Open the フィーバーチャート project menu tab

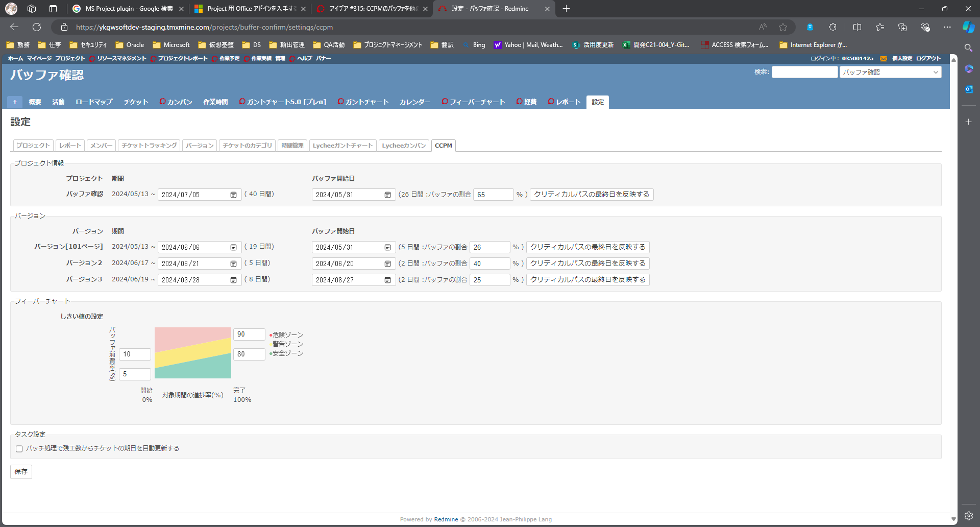tap(473, 102)
